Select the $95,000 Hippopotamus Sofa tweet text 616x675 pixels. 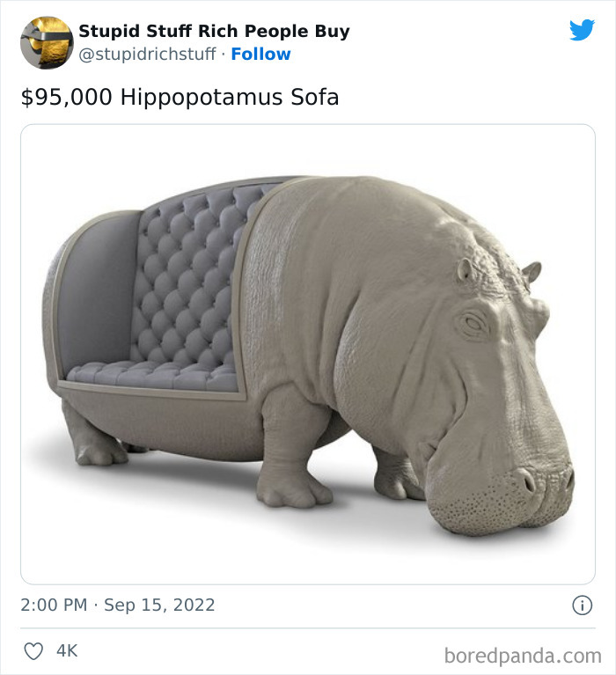(x=180, y=98)
